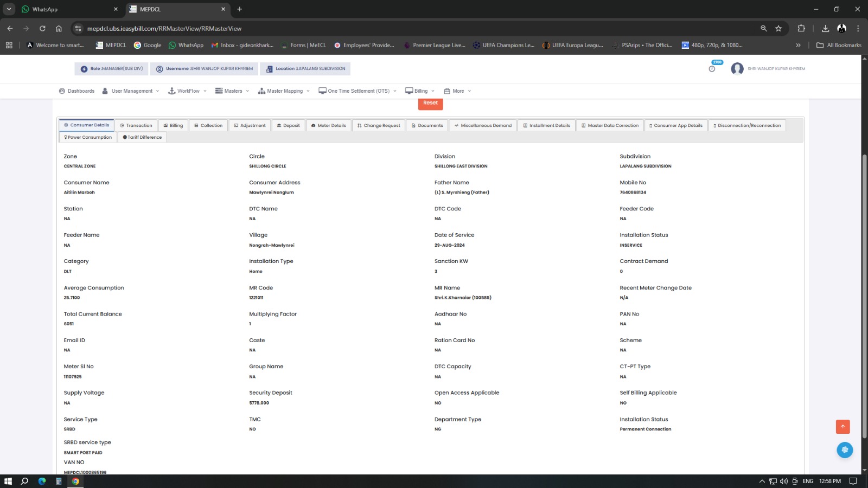This screenshot has height=488, width=868.
Task: Click the Chrome extensions puzzle icon
Action: coord(801,29)
